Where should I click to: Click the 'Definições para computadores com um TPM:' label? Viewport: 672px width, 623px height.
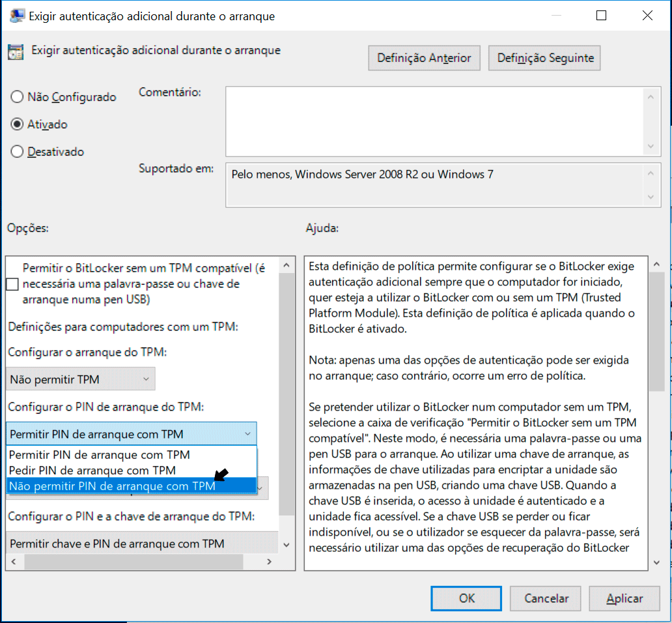tap(123, 326)
